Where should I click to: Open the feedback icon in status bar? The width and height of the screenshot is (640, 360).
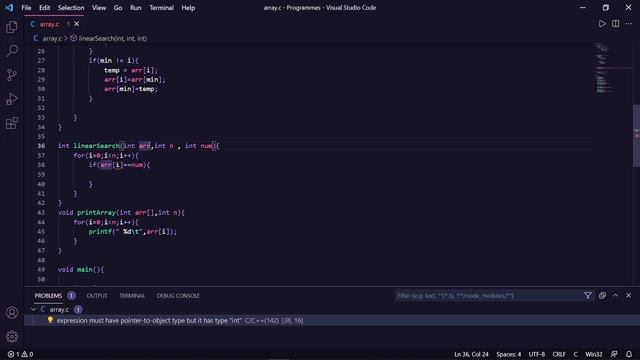point(614,354)
